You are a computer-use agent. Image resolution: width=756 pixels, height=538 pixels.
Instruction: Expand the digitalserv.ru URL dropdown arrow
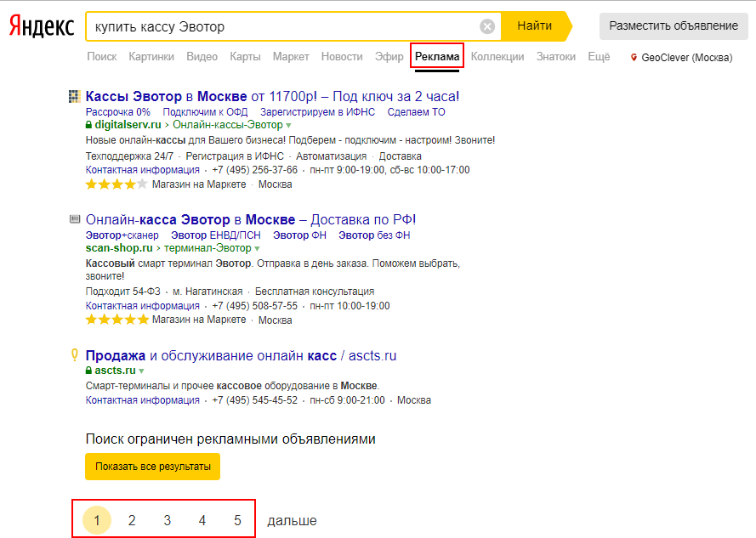289,125
